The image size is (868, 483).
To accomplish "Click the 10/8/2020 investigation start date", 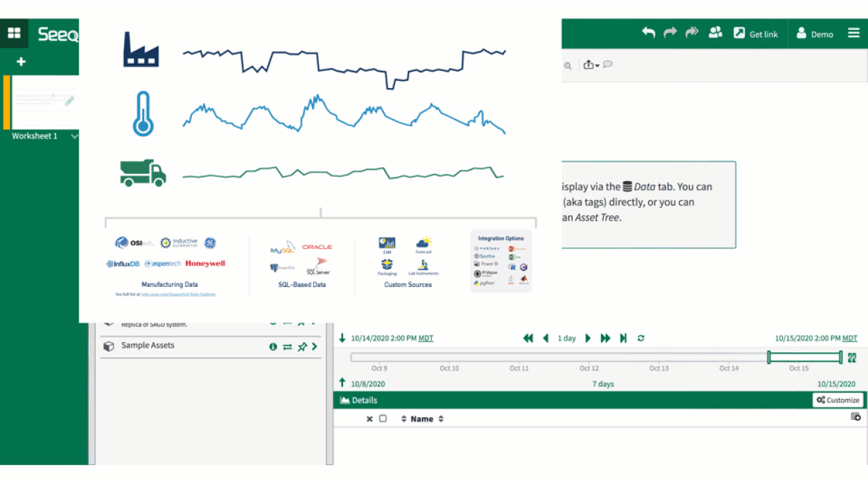I will (368, 384).
